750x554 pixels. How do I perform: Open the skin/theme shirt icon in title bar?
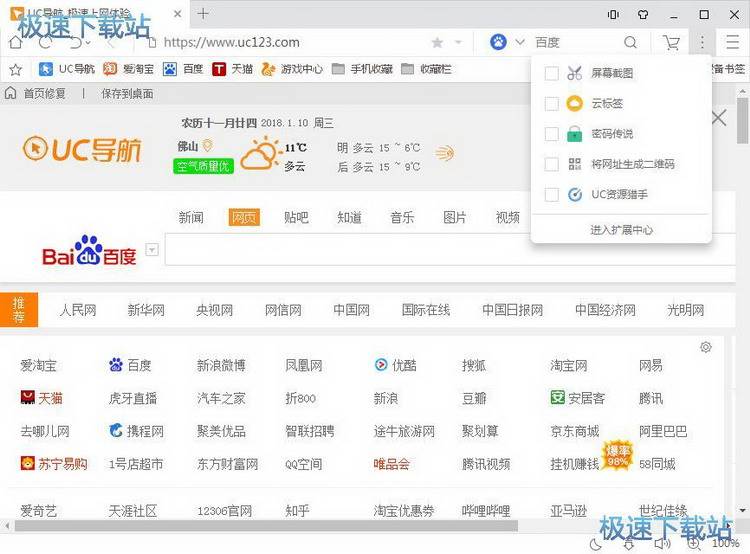(x=643, y=14)
